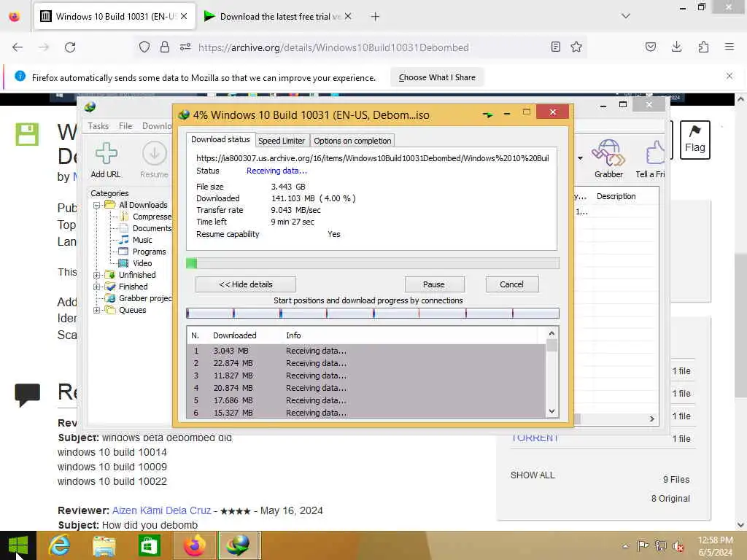Image resolution: width=747 pixels, height=560 pixels.
Task: Click the dropdown arrow left of Grabber
Action: [x=580, y=158]
